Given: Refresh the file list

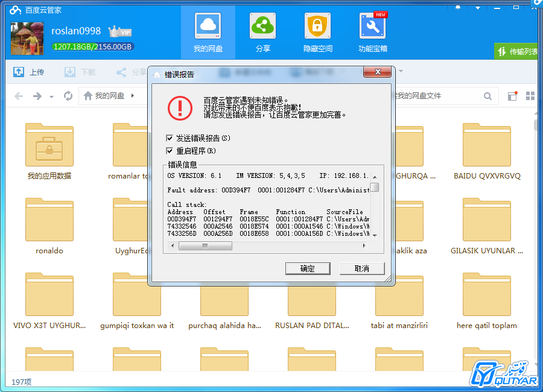Looking at the screenshot, I should [x=68, y=96].
